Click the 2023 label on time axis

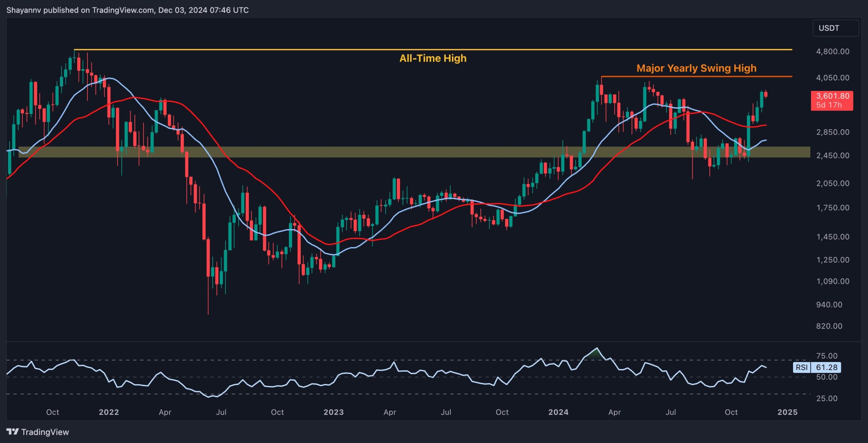point(333,412)
